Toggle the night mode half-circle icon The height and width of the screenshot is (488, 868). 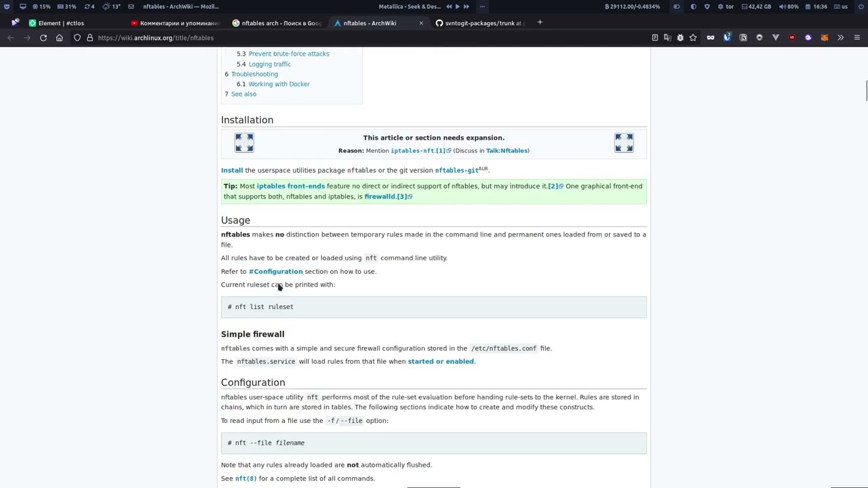pyautogui.click(x=693, y=7)
